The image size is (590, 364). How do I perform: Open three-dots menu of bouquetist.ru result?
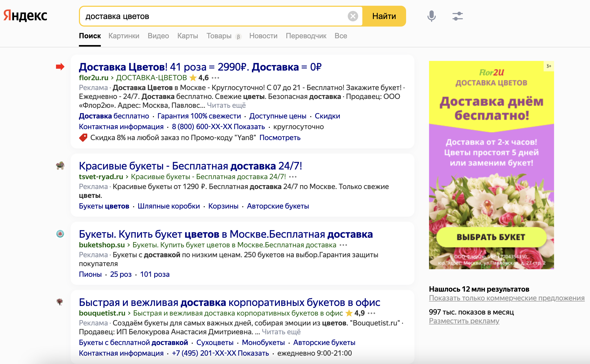371,313
